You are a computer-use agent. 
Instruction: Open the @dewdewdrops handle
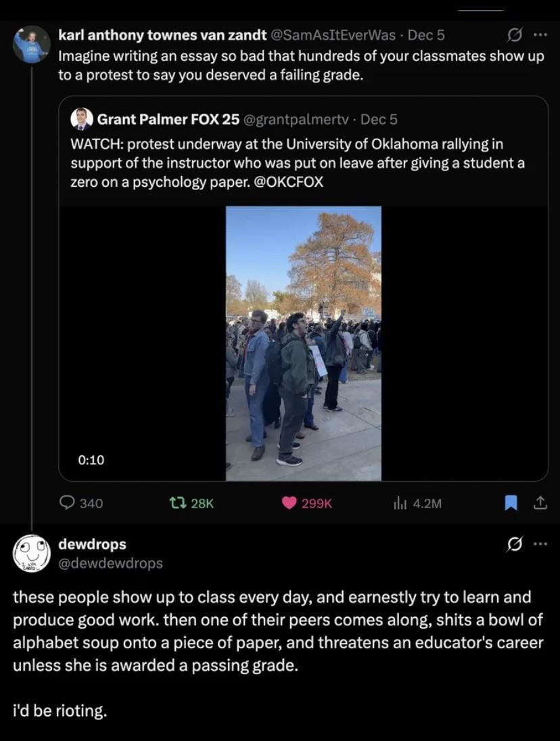111,563
